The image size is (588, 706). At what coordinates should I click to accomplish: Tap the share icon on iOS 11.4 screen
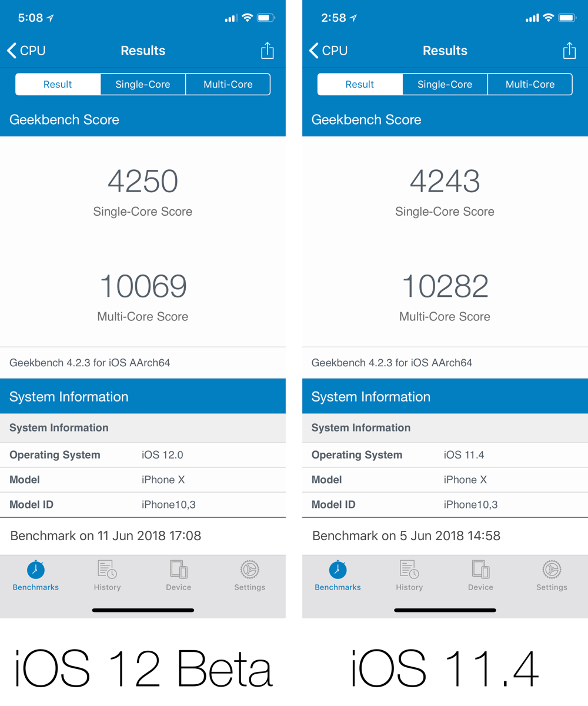tap(569, 51)
